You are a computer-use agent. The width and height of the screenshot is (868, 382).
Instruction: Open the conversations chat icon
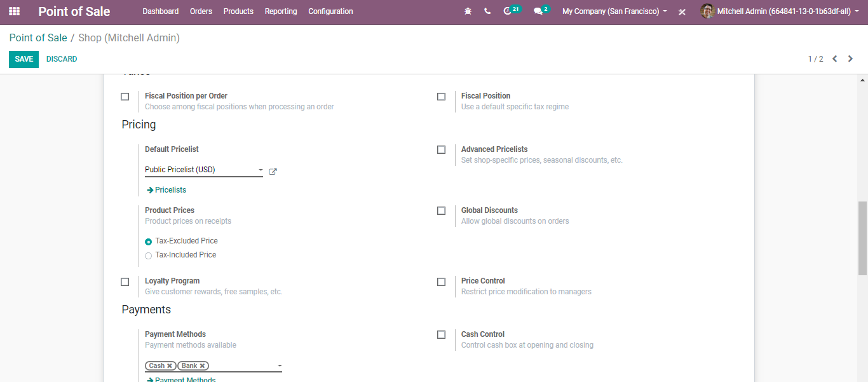[538, 11]
